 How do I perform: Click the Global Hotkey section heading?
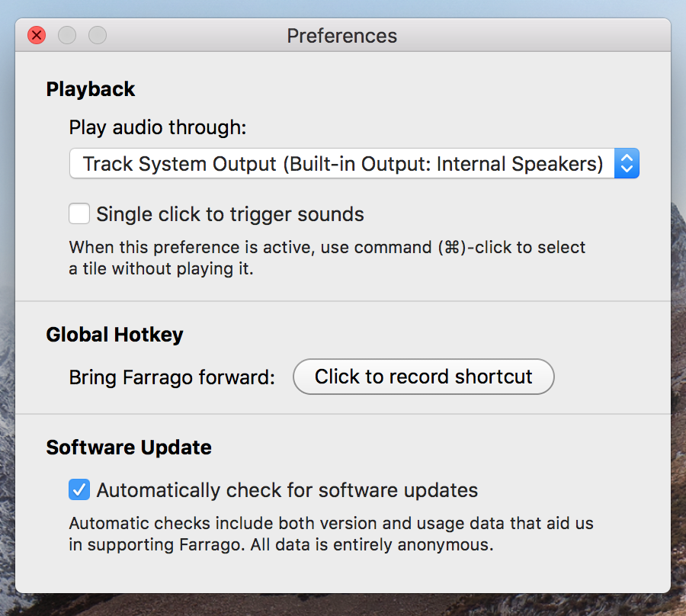114,335
